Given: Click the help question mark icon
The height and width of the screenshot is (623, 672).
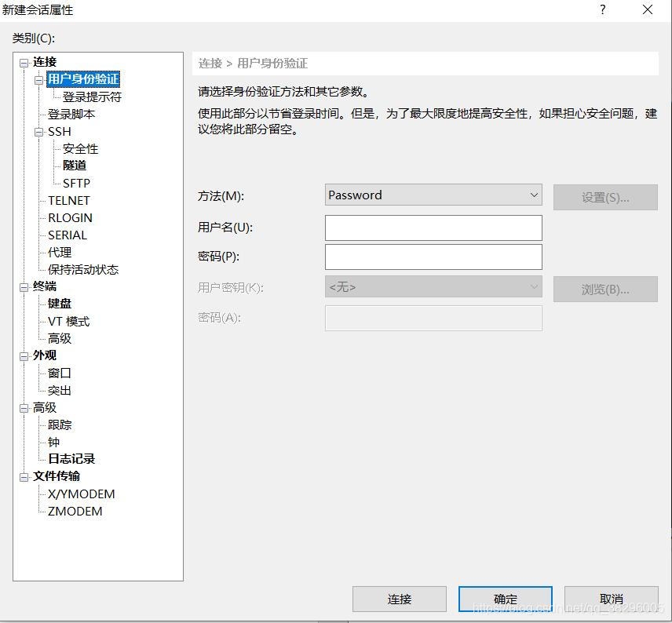Looking at the screenshot, I should (x=601, y=10).
